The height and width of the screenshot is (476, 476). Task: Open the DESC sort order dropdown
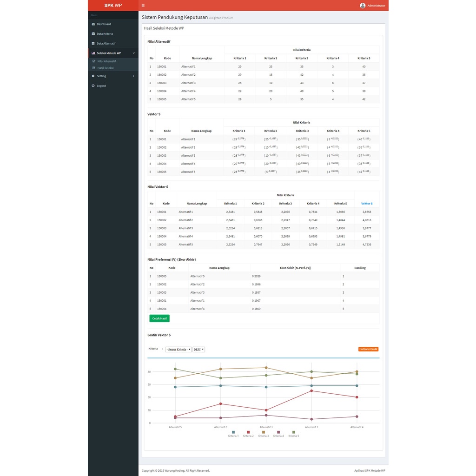(x=198, y=349)
